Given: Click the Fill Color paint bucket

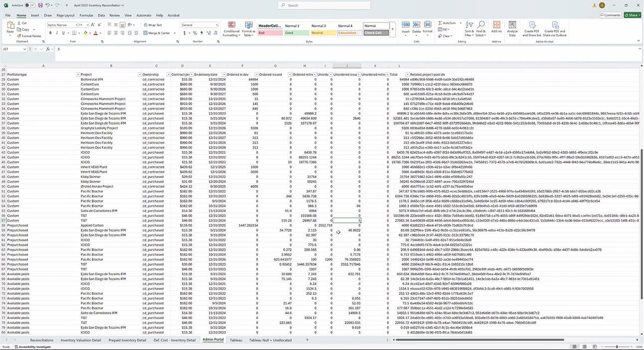Looking at the screenshot, I should pyautogui.click(x=85, y=33).
